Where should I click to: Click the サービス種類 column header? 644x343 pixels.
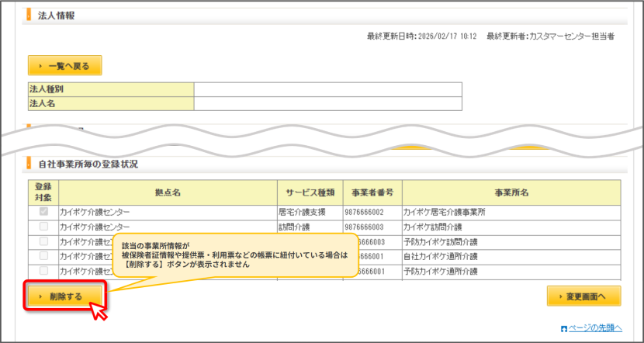[310, 192]
